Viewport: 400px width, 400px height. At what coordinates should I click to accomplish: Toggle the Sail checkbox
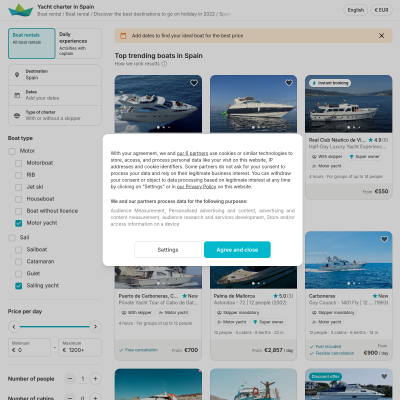[12, 238]
